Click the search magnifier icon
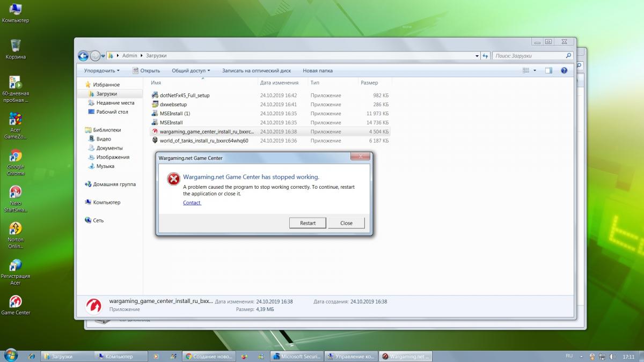Viewport: 644px width, 362px height. point(568,55)
